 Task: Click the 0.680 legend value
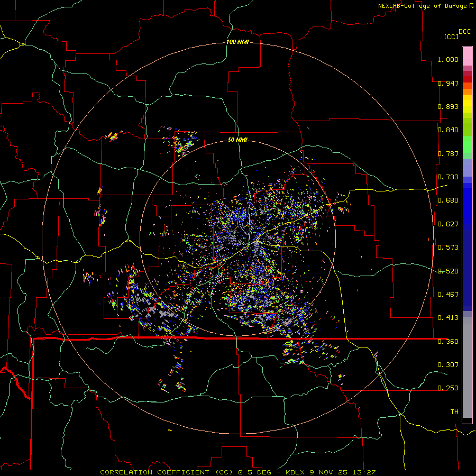(448, 200)
